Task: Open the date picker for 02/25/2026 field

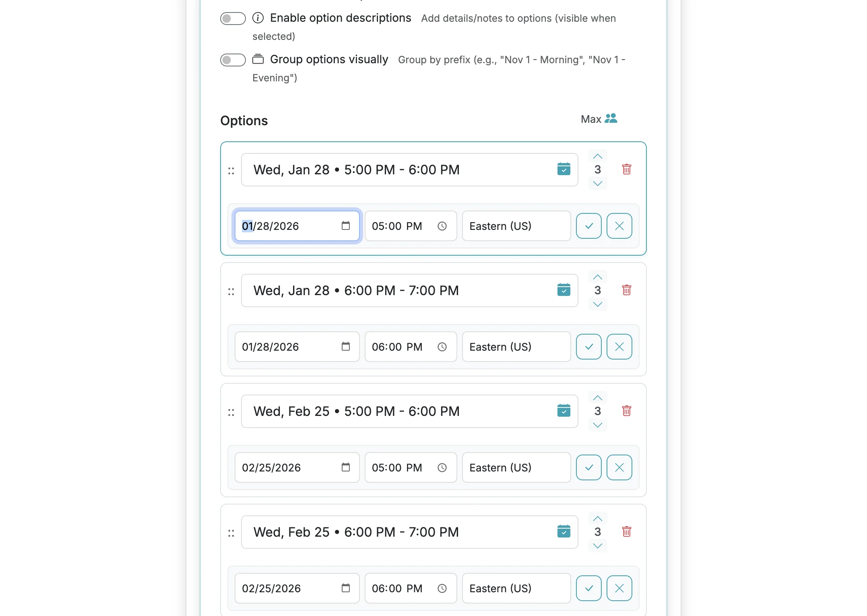Action: (346, 467)
